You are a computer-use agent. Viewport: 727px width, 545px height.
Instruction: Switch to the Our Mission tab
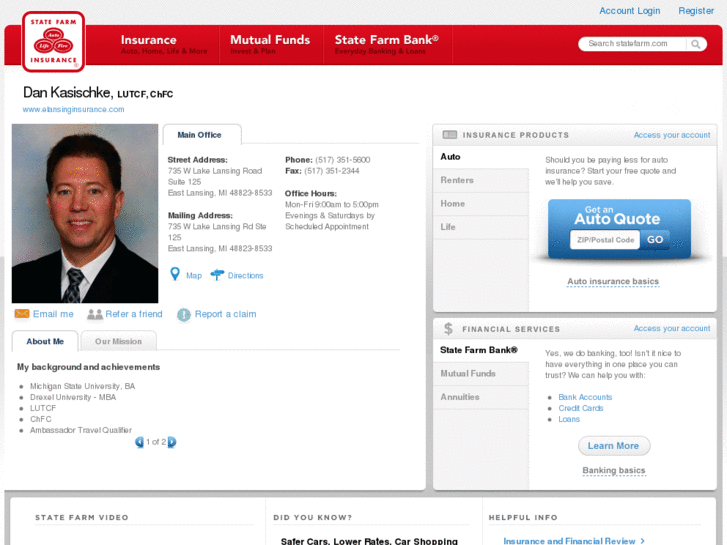[118, 341]
